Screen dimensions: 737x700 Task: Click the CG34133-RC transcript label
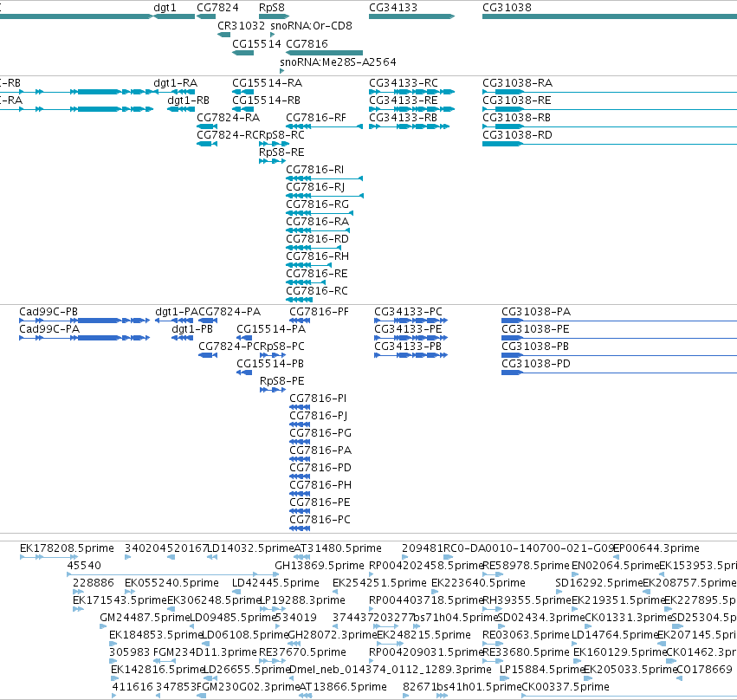pyautogui.click(x=404, y=83)
